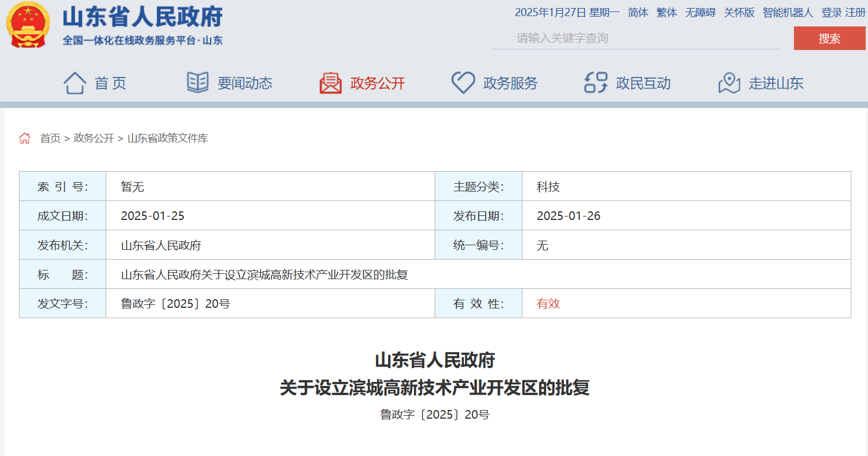This screenshot has height=456, width=868.
Task: Open the 首页 navigation tab
Action: [x=111, y=83]
